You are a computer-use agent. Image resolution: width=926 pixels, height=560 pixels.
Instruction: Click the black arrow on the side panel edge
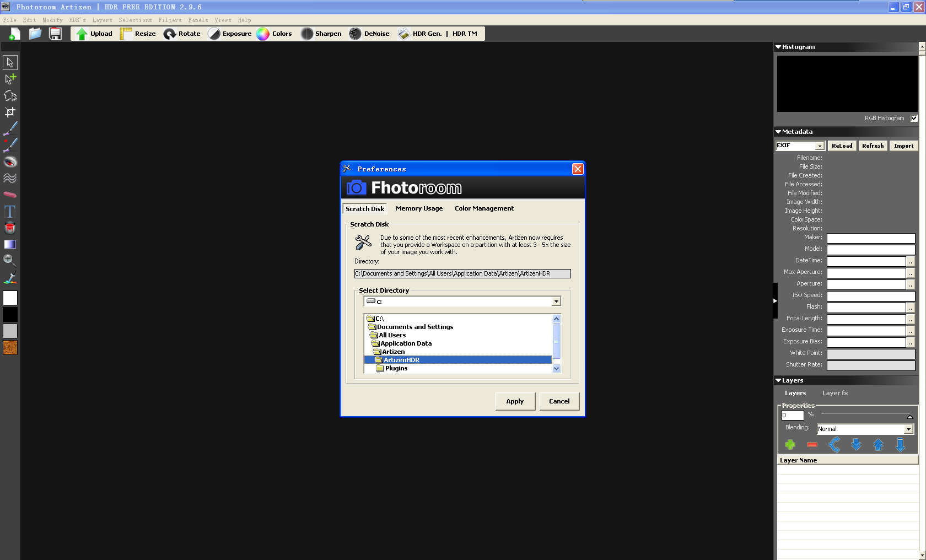click(x=775, y=300)
